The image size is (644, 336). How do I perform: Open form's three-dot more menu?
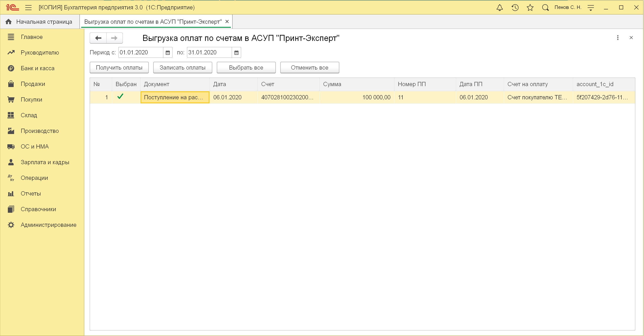point(618,38)
